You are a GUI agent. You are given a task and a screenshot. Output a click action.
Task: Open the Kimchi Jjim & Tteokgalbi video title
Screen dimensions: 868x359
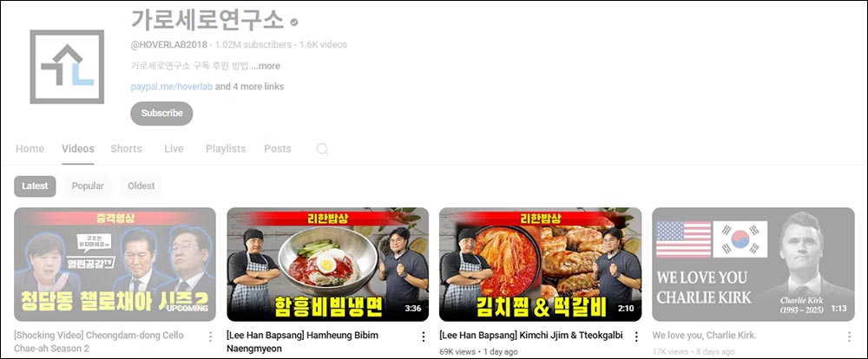pos(531,336)
